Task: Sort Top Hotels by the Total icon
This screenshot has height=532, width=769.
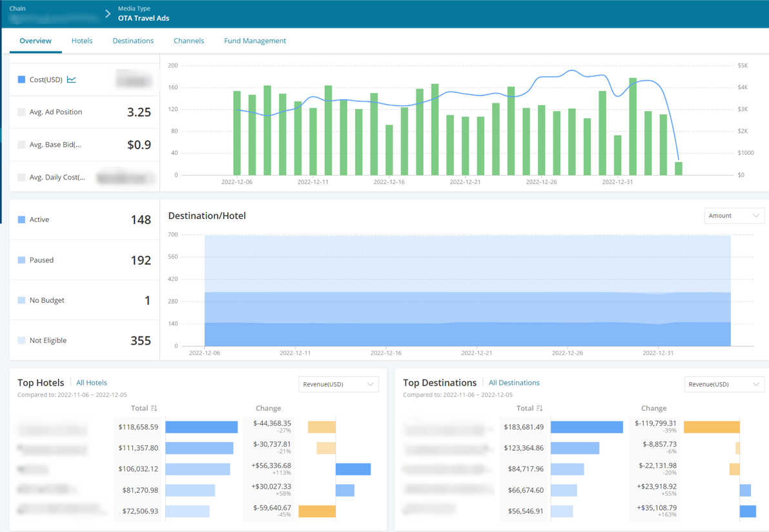Action: pyautogui.click(x=154, y=408)
